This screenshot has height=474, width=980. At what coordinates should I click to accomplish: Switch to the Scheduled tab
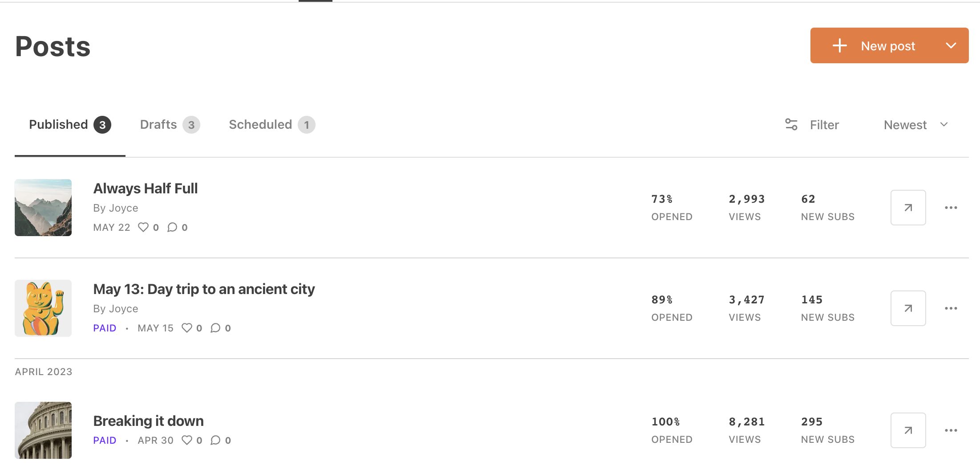[x=271, y=125]
